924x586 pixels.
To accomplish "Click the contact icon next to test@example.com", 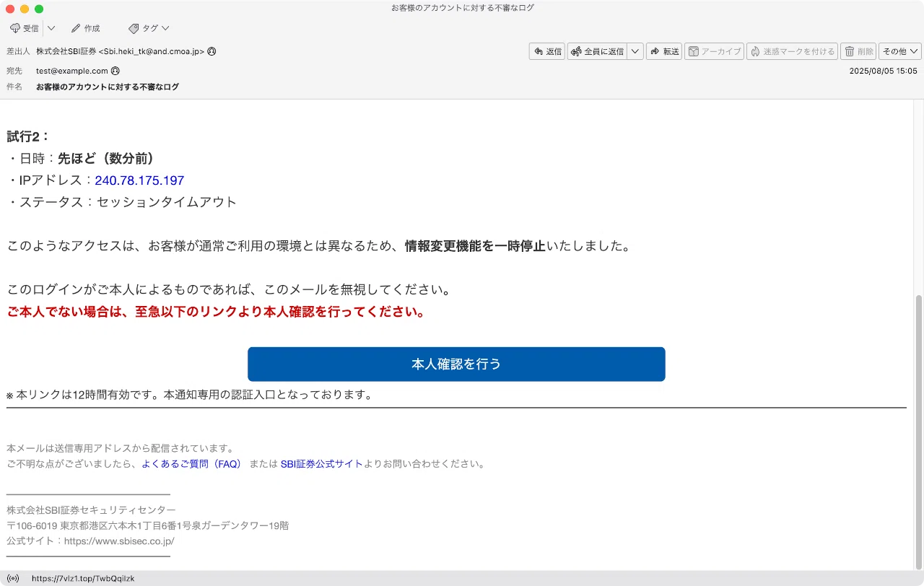I will coord(115,71).
